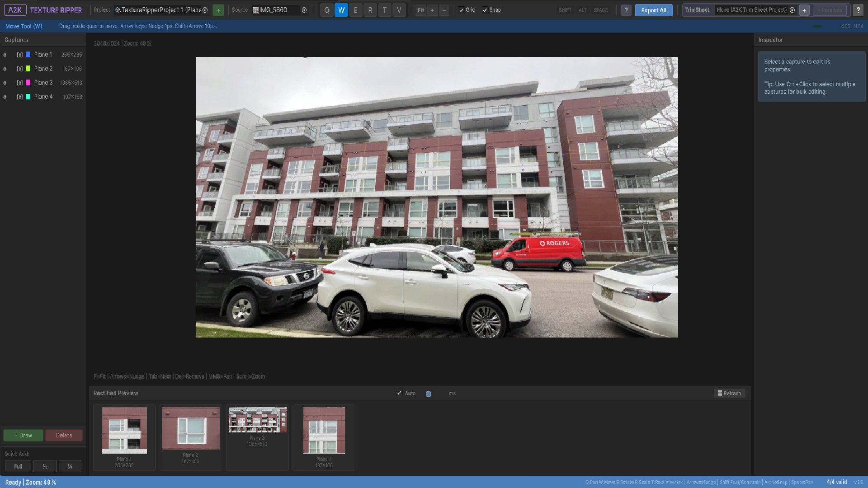868x488 pixels.
Task: Toggle the Snap checkbox
Action: (485, 10)
